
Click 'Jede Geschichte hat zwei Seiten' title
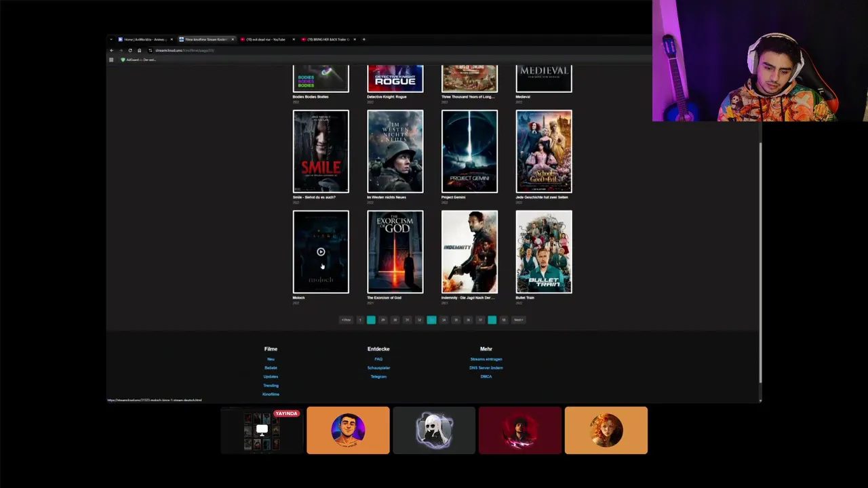tap(541, 197)
